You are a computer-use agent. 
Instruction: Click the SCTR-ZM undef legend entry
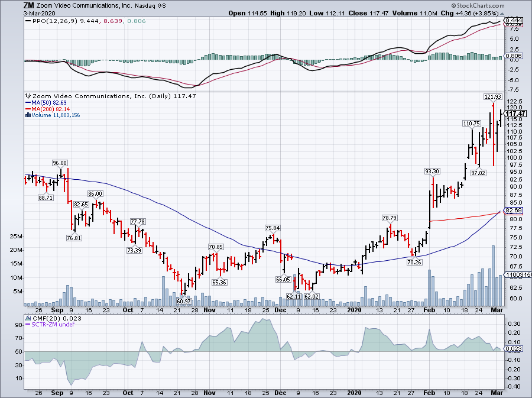click(x=53, y=324)
